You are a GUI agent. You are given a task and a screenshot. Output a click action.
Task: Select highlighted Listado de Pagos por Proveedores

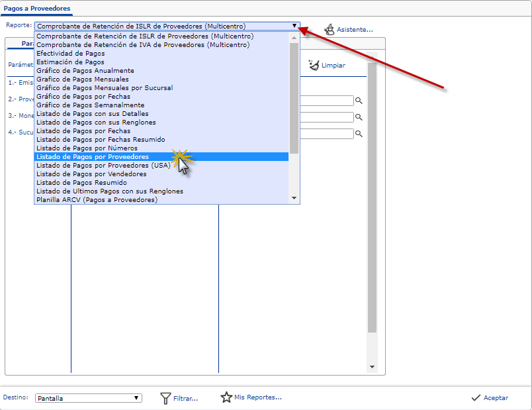click(x=162, y=156)
